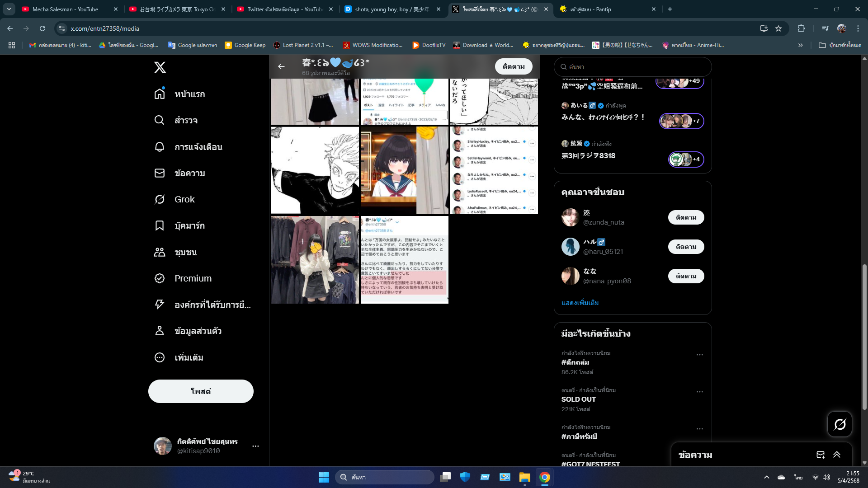Open the 第3回ラジヲ8318 space
Image resolution: width=868 pixels, height=488 pixels.
click(632, 152)
